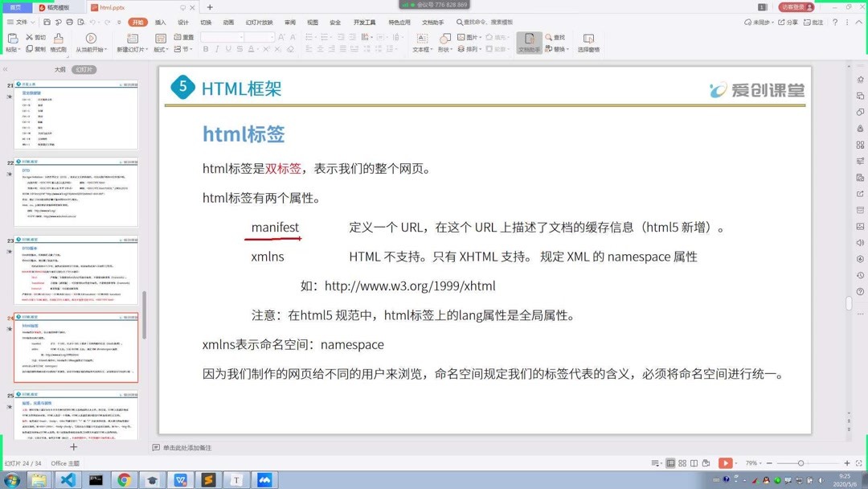Open the 查找 find tool
Image resolution: width=868 pixels, height=489 pixels.
coord(556,37)
